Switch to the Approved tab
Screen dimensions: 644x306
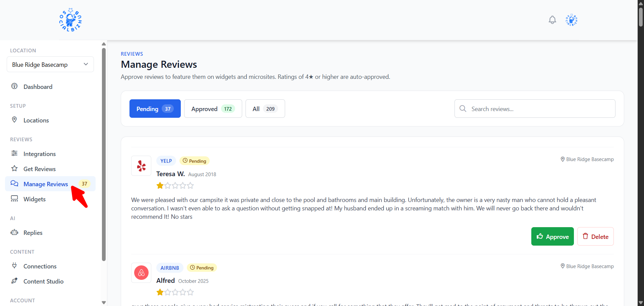pos(213,109)
